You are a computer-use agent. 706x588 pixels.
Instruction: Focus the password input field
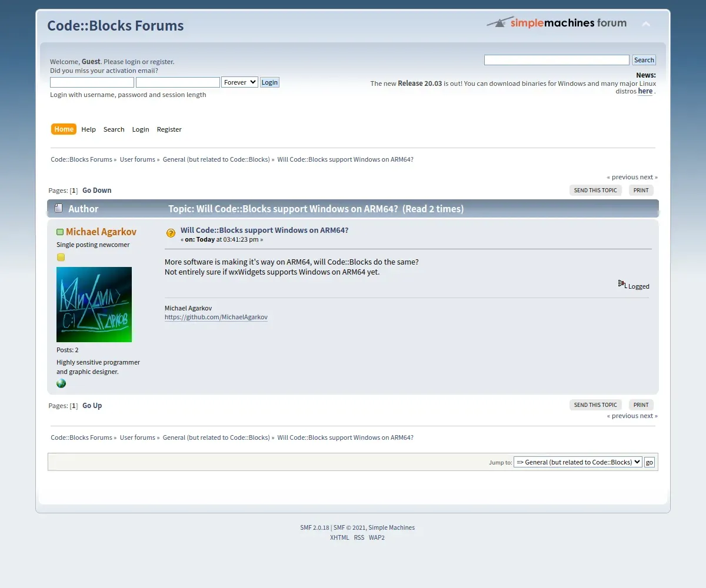[x=178, y=82]
